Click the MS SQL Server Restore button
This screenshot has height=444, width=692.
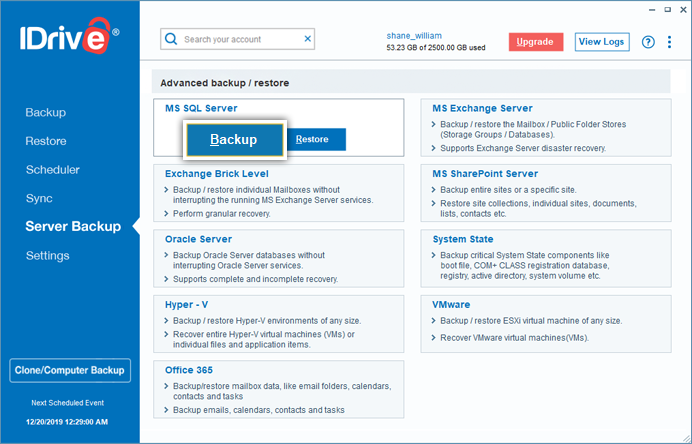pos(316,139)
